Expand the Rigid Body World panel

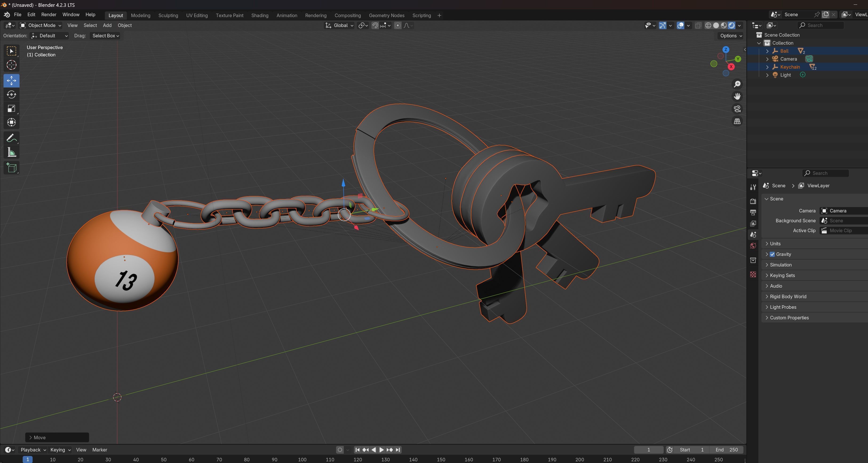[x=788, y=297]
